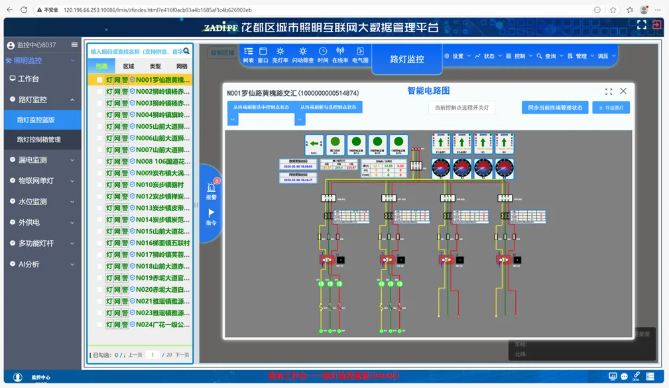This screenshot has height=388, width=669.
Task: Open 路灯监控蓝版 in the sidebar
Action: [43, 120]
